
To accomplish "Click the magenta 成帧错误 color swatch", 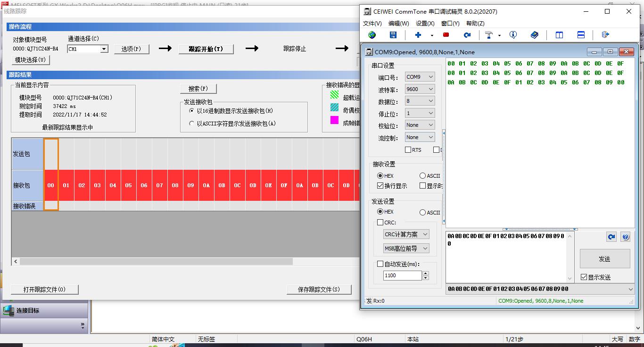I will (x=334, y=120).
